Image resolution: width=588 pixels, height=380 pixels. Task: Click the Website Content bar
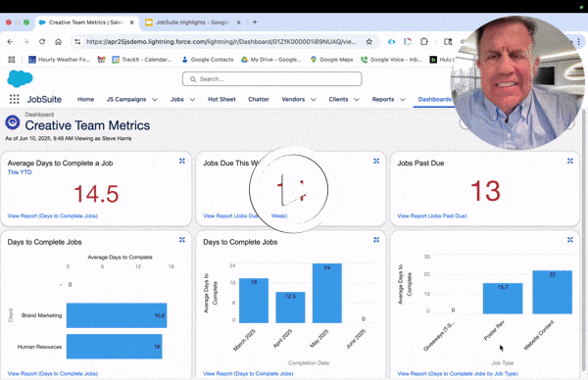click(x=553, y=292)
